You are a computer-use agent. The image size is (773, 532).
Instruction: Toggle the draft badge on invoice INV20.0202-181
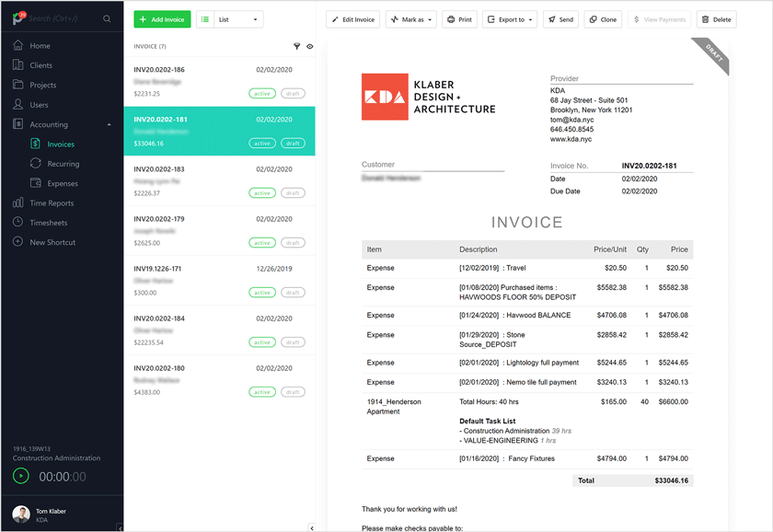point(293,143)
